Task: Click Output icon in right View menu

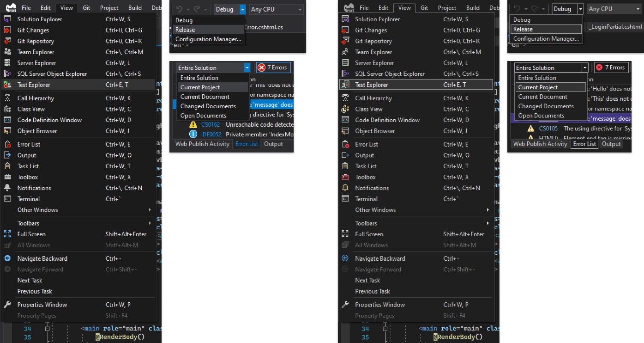Action: (345, 155)
